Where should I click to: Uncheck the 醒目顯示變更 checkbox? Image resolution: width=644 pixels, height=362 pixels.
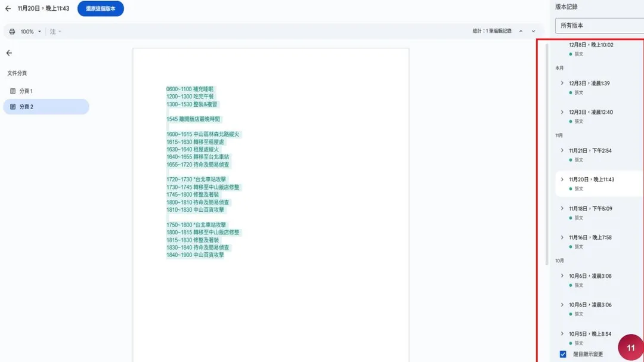pos(563,354)
